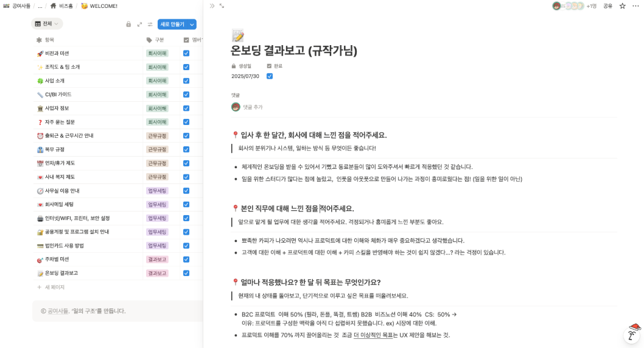Open page in full screen
Viewport: 644px width, 348px height.
[x=222, y=5]
